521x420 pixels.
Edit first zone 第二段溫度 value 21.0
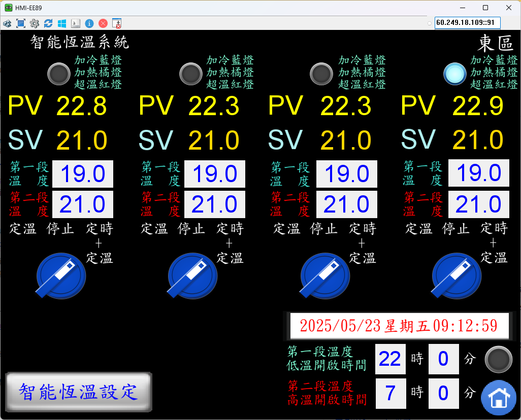tap(83, 204)
